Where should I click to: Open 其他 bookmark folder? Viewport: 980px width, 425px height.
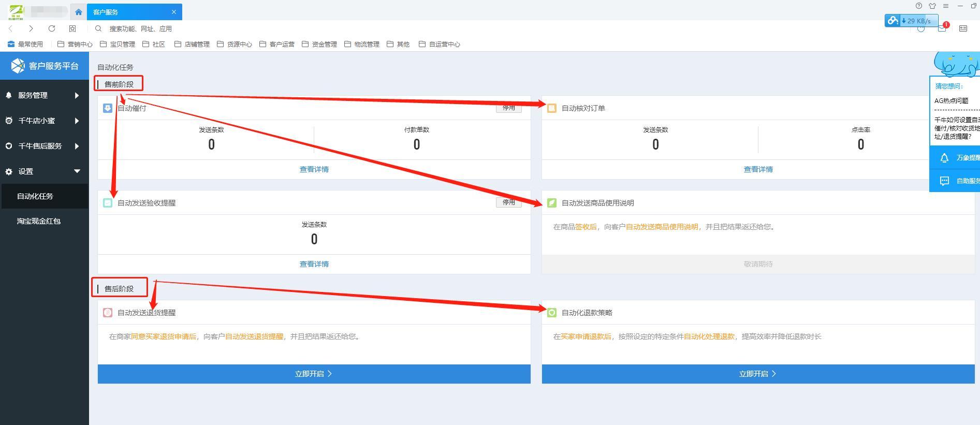click(398, 45)
